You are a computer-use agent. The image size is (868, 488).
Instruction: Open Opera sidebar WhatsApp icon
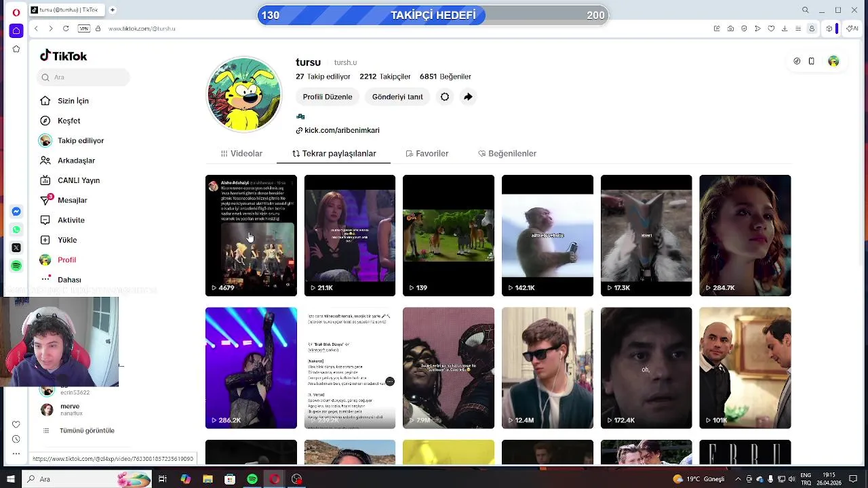pos(16,229)
